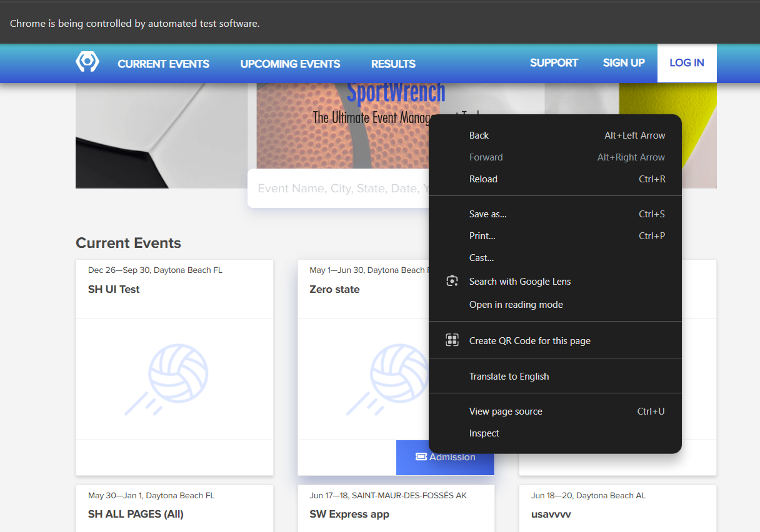
Task: Select Inspect from the context menu
Action: 555,433
